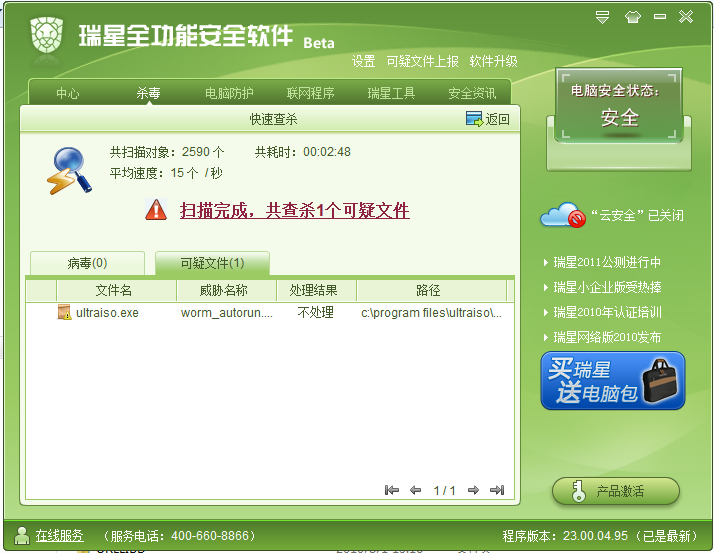Click the skin change shirt icon
Screen dimensions: 714x553
632,17
